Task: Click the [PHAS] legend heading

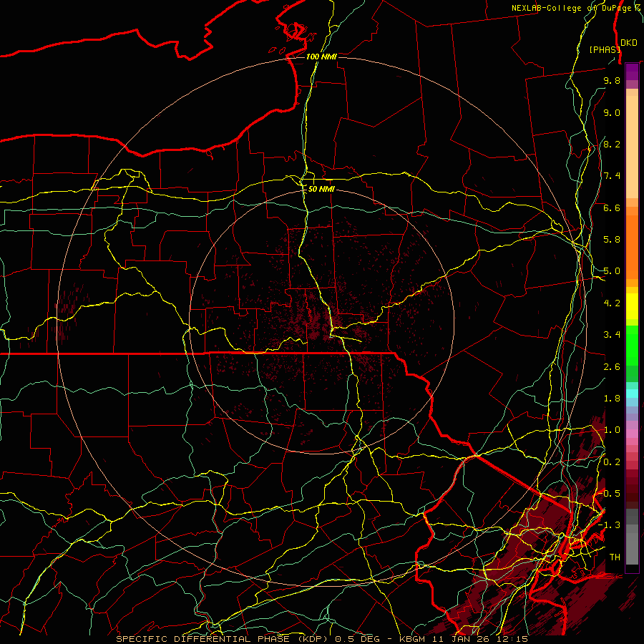Action: 605,49
